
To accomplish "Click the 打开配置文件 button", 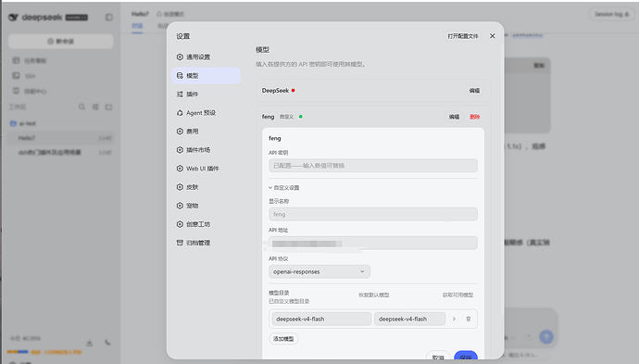I will [x=463, y=36].
